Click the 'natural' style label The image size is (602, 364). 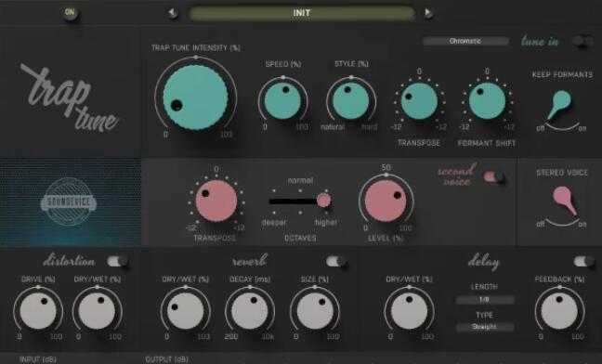click(x=333, y=127)
